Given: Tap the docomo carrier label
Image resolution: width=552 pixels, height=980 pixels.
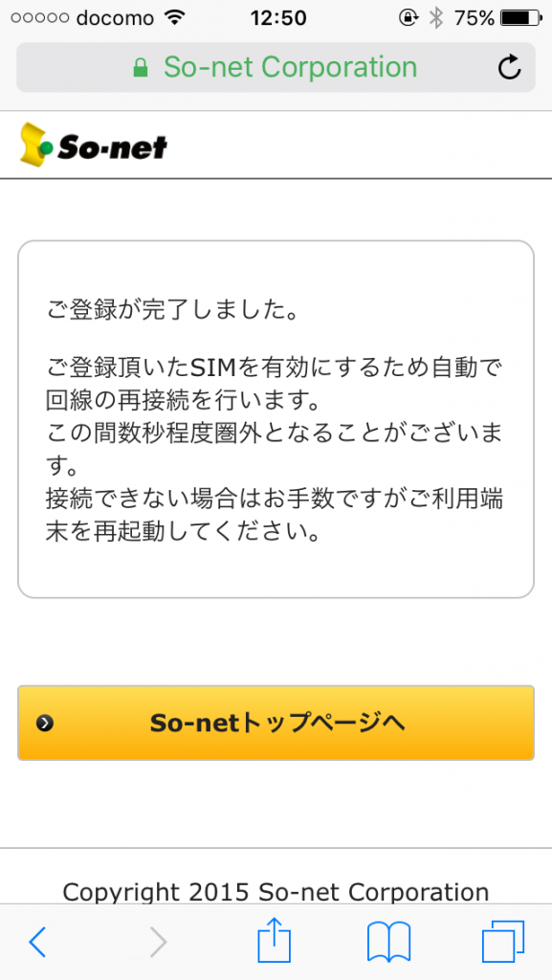Looking at the screenshot, I should (x=116, y=18).
